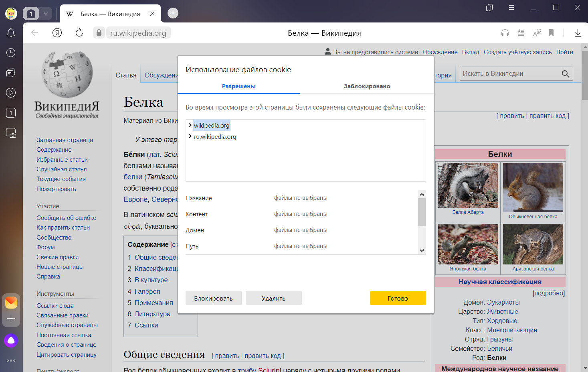Open video play icon in sidebar

point(11,93)
